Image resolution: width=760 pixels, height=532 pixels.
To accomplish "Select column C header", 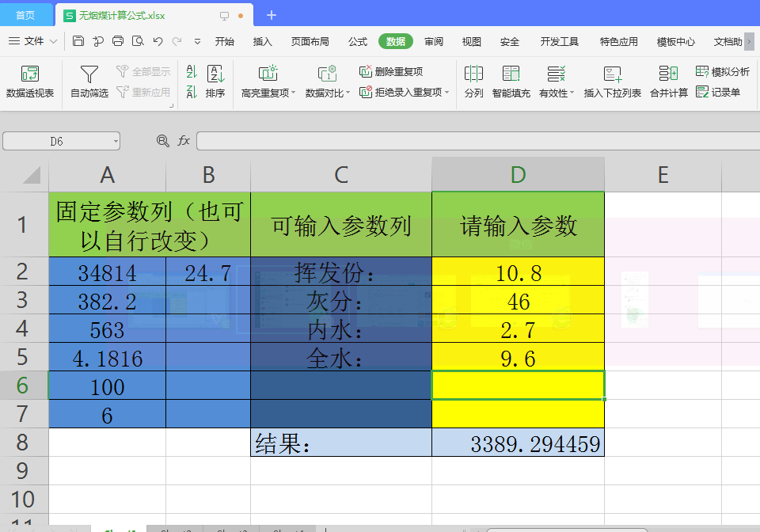I will (x=341, y=174).
